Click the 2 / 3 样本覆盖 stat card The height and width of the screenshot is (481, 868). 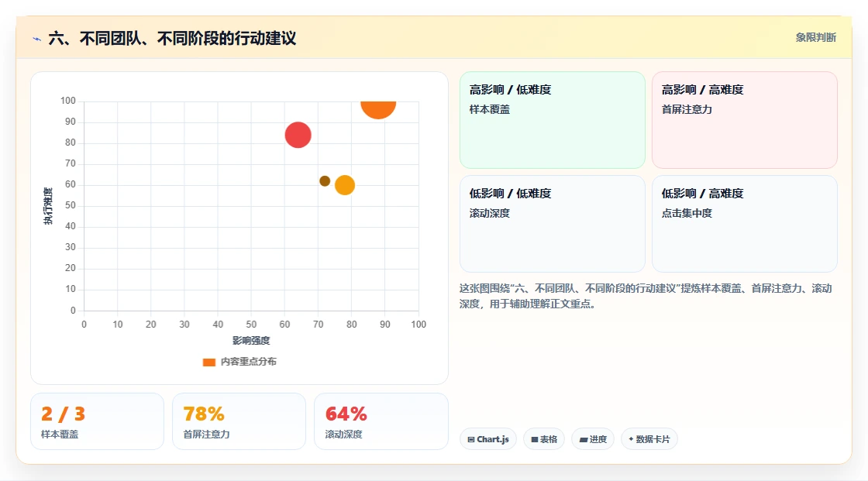[98, 422]
